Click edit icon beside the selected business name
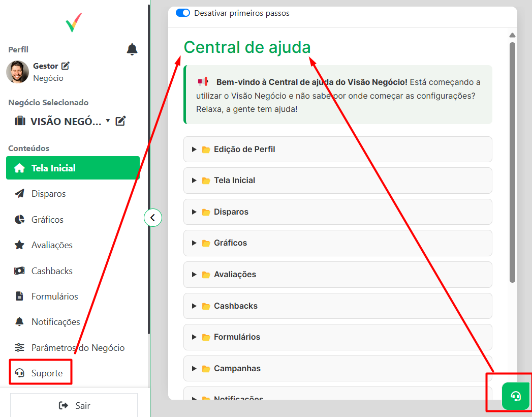Viewport: 532px width, 417px height. (120, 121)
